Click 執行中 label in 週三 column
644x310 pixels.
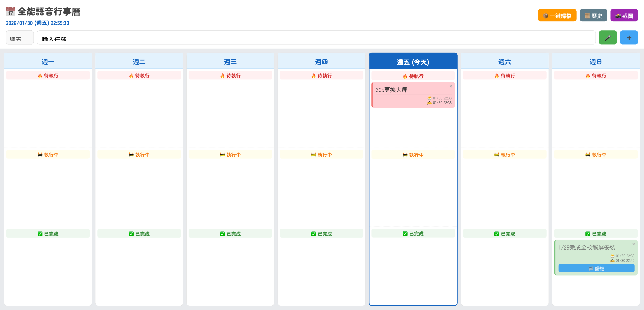230,155
